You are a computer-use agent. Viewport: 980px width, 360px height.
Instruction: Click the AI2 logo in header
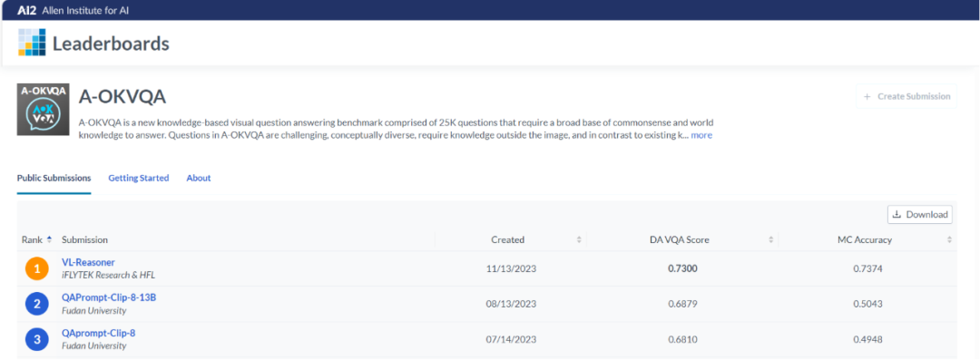tap(27, 10)
